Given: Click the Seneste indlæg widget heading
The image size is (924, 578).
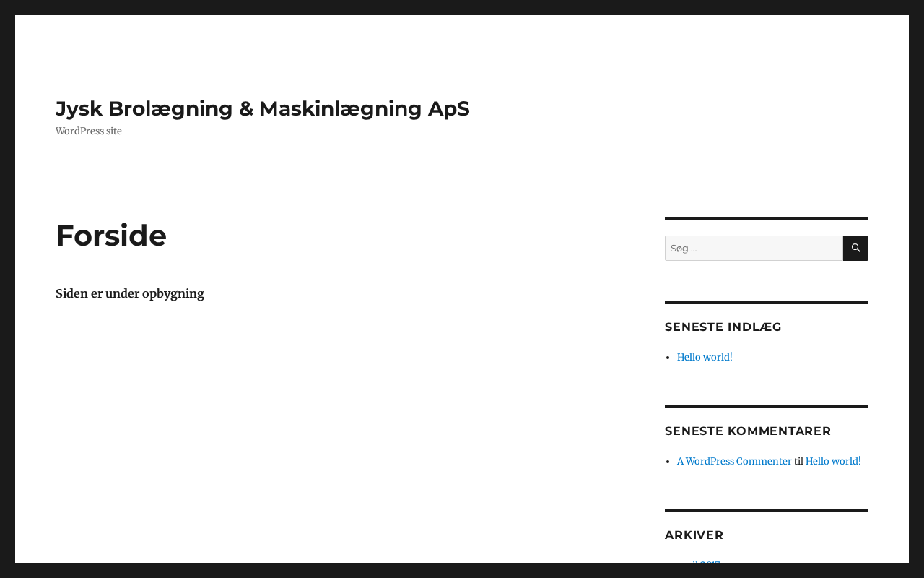Looking at the screenshot, I should coord(723,327).
